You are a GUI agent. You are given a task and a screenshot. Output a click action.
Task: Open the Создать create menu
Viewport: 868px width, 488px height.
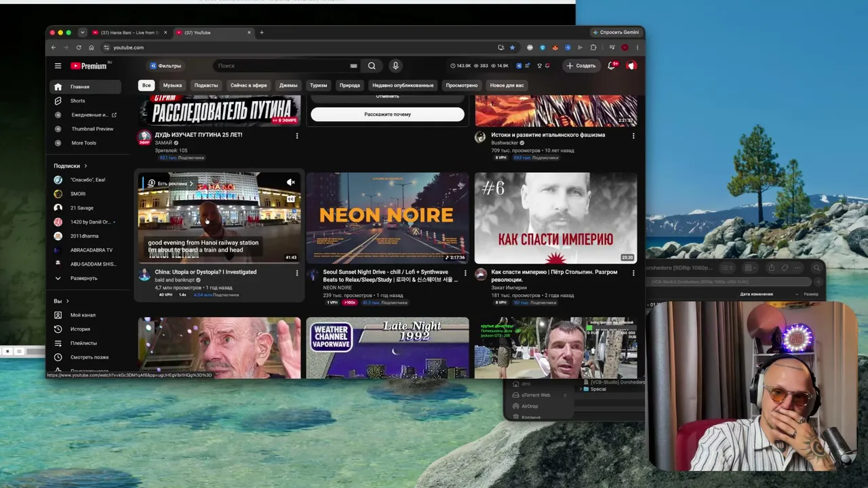580,66
